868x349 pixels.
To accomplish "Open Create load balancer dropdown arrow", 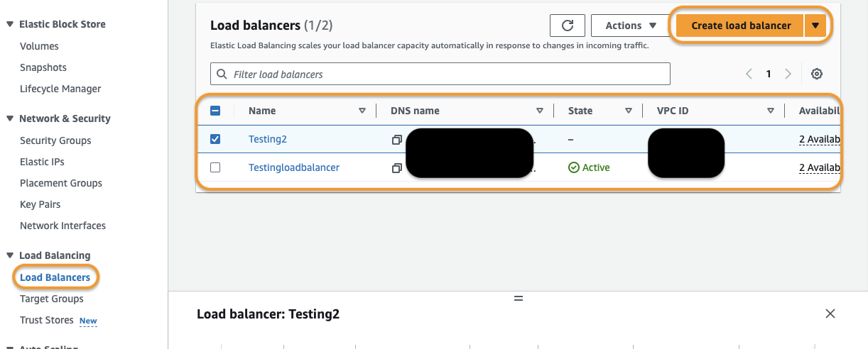I will [x=815, y=26].
